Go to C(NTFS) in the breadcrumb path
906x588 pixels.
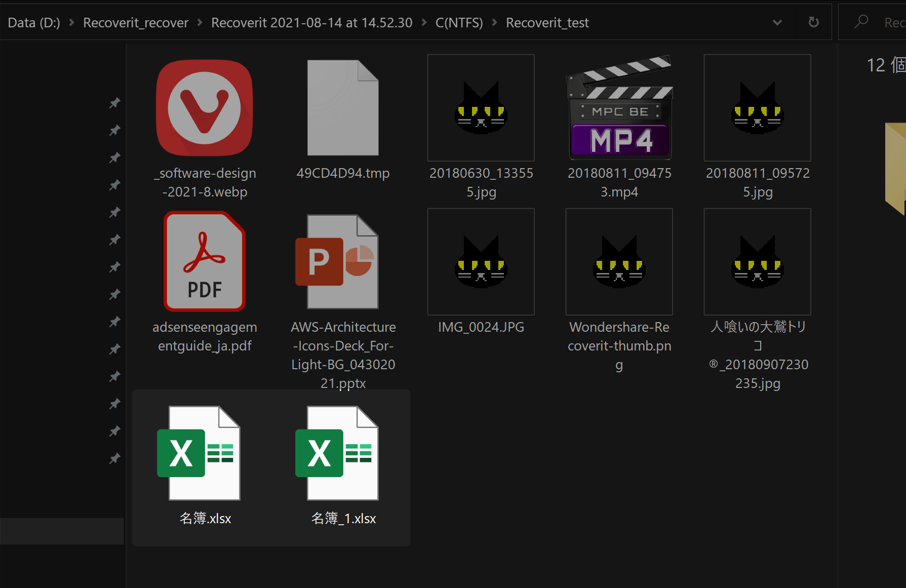click(x=459, y=23)
